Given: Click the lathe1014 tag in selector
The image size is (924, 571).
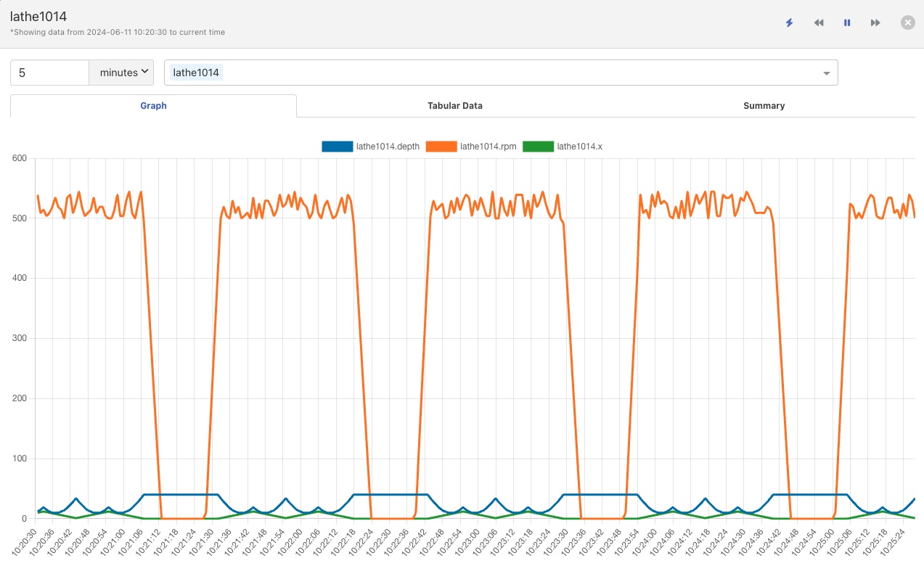Looking at the screenshot, I should [x=196, y=73].
